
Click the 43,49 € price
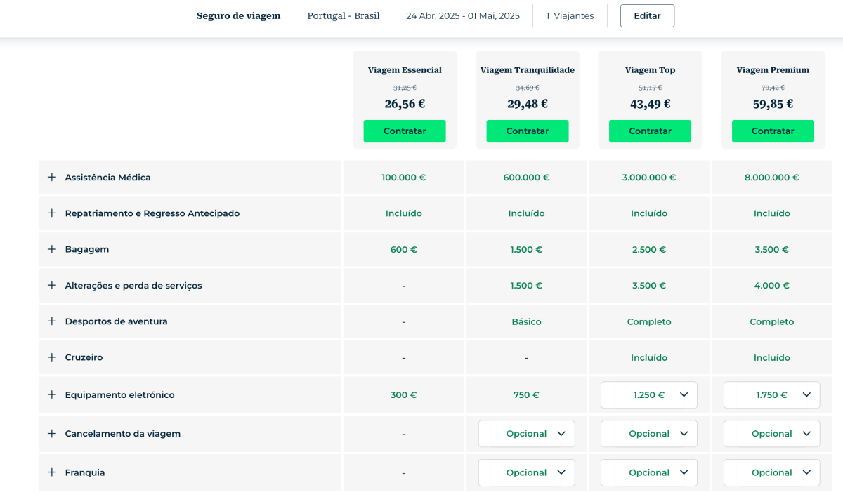point(650,104)
